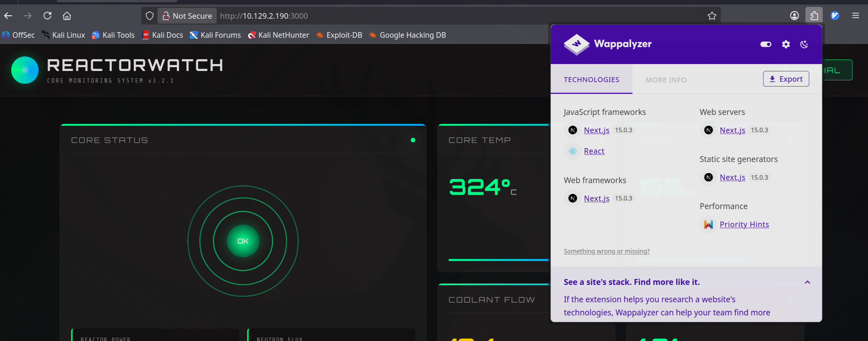Open the tracking protection shield icon
This screenshot has width=868, height=341.
149,16
